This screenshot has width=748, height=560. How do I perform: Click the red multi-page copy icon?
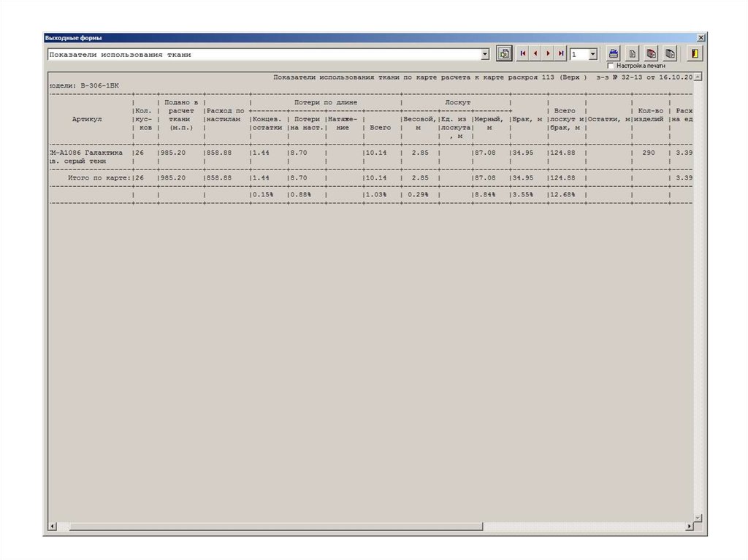pos(651,54)
